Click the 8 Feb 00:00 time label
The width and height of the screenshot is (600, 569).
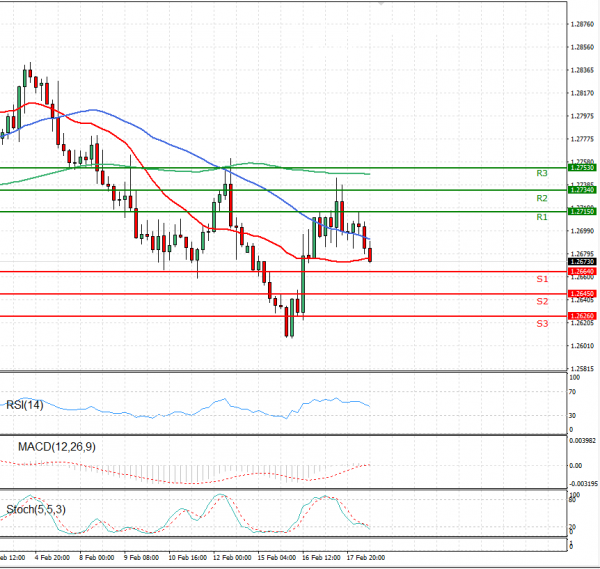(x=96, y=558)
